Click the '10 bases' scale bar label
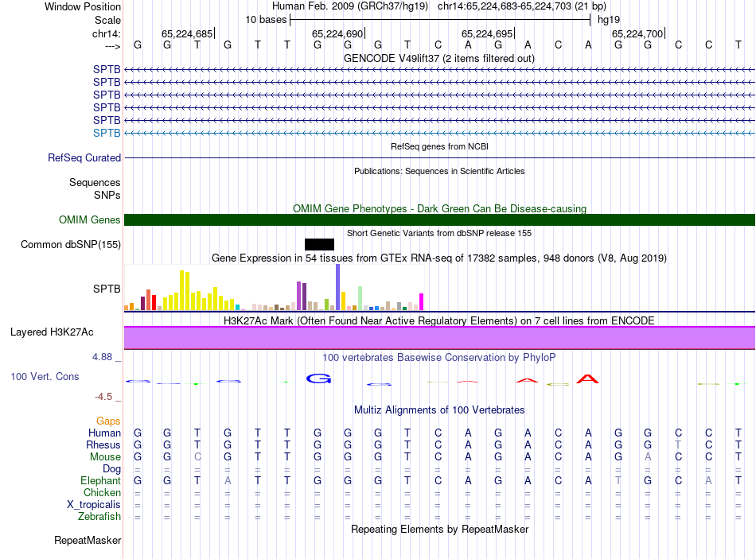This screenshot has height=559, width=756. click(266, 20)
